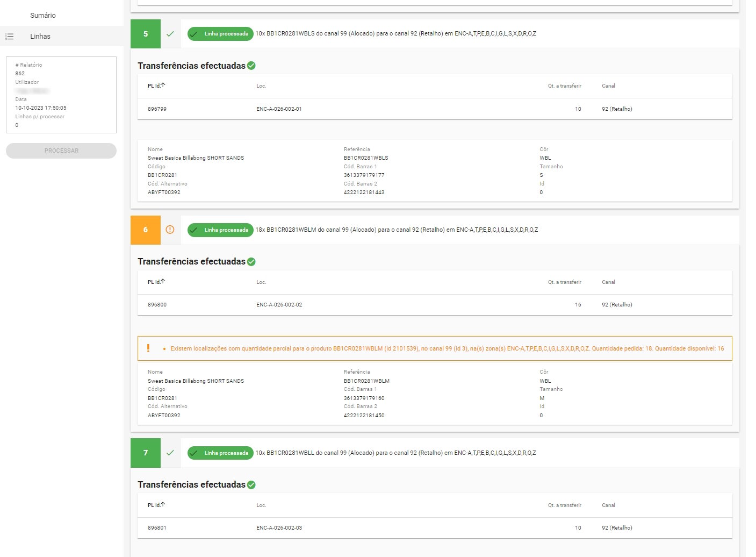
Task: Click the date 10-10-2023 17:50:05
Action: pyautogui.click(x=41, y=108)
